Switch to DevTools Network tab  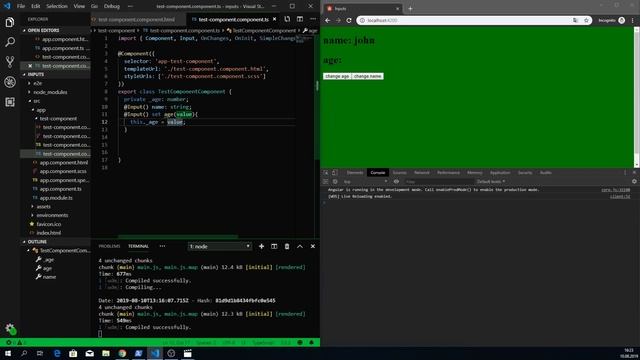click(x=422, y=173)
